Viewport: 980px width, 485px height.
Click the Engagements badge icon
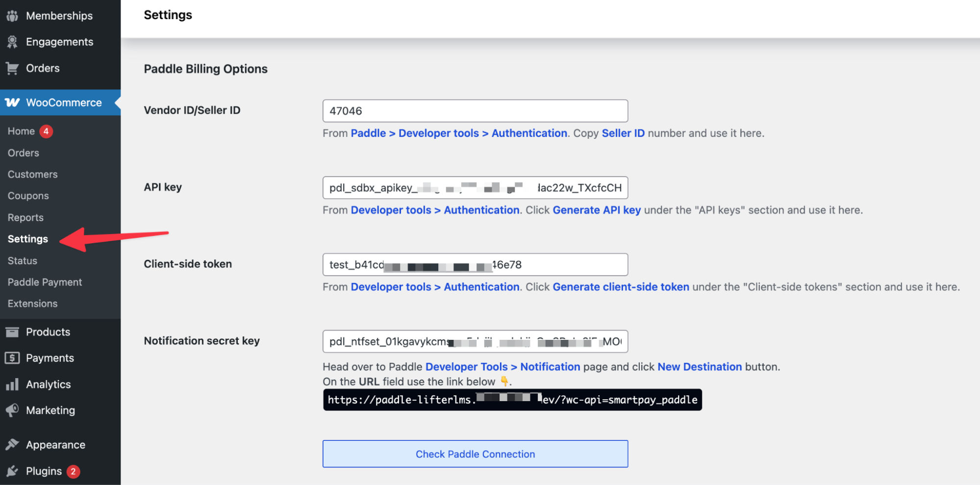[x=12, y=42]
